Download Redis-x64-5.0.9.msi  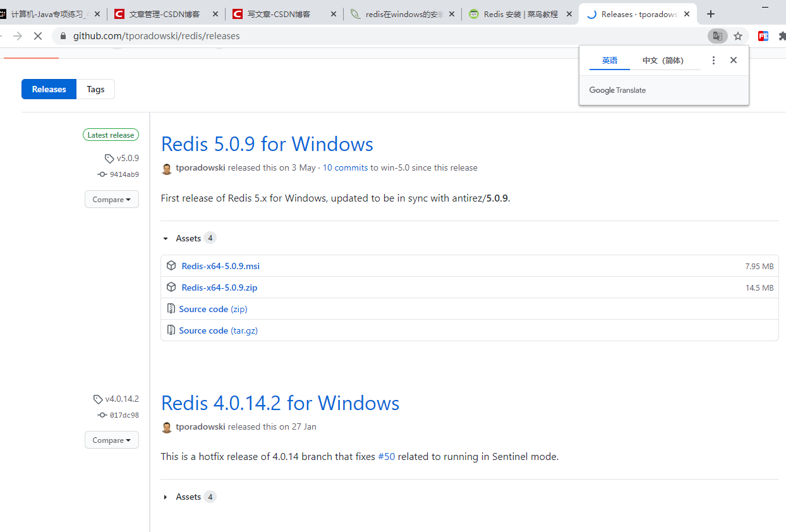tap(221, 266)
